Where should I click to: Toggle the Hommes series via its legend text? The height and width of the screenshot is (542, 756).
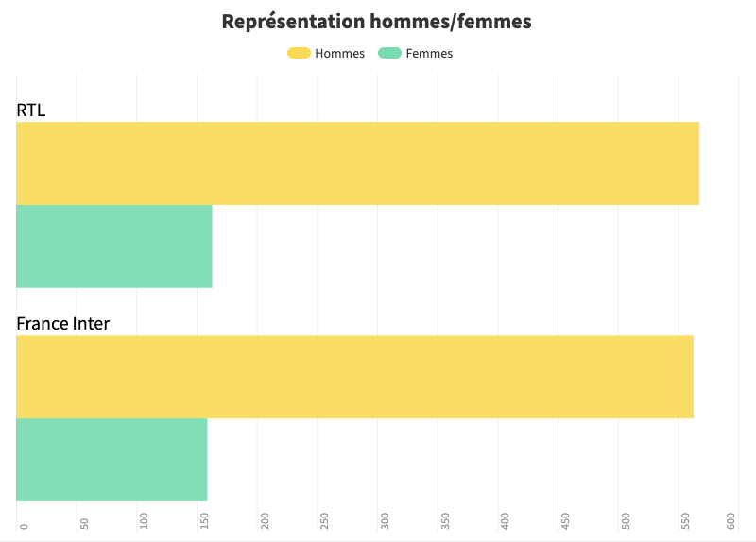coord(340,54)
